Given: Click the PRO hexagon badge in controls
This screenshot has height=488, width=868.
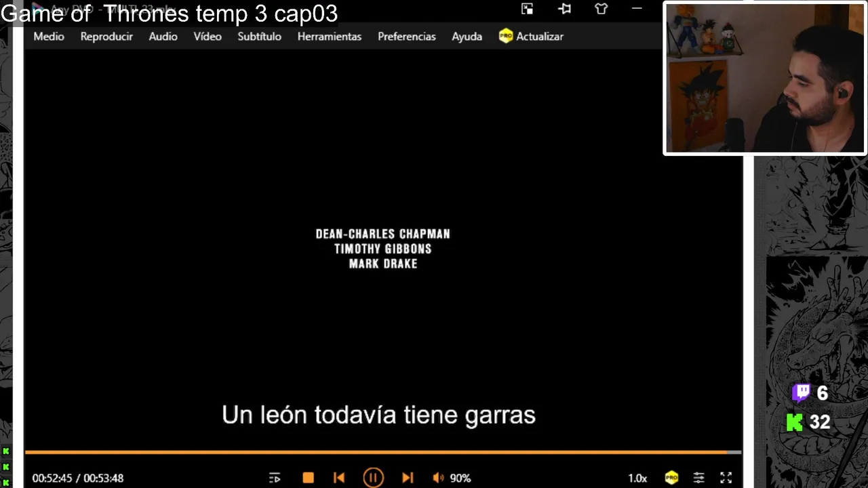Looking at the screenshot, I should click(671, 478).
